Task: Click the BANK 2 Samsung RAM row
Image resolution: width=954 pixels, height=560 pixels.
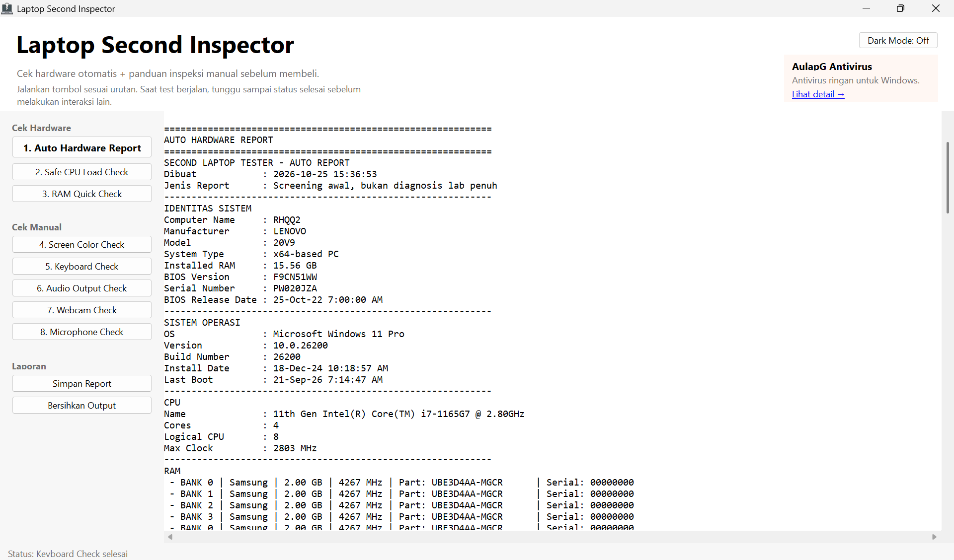Action: click(401, 505)
